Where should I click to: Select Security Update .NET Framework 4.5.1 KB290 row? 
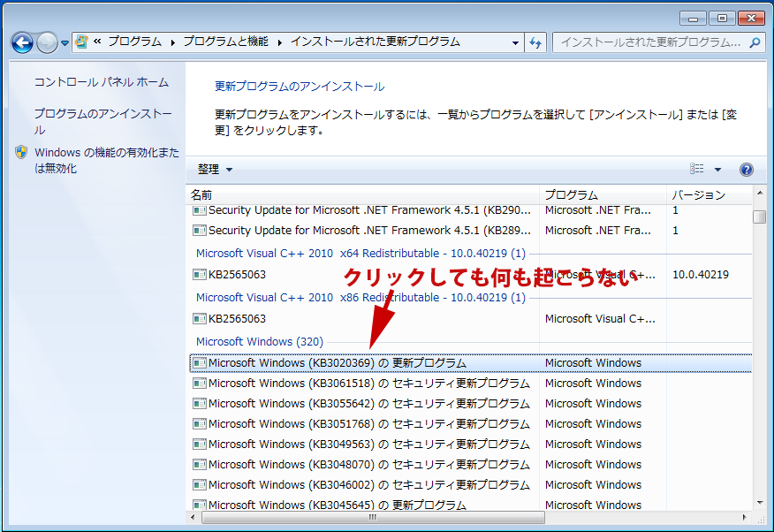pyautogui.click(x=471, y=210)
